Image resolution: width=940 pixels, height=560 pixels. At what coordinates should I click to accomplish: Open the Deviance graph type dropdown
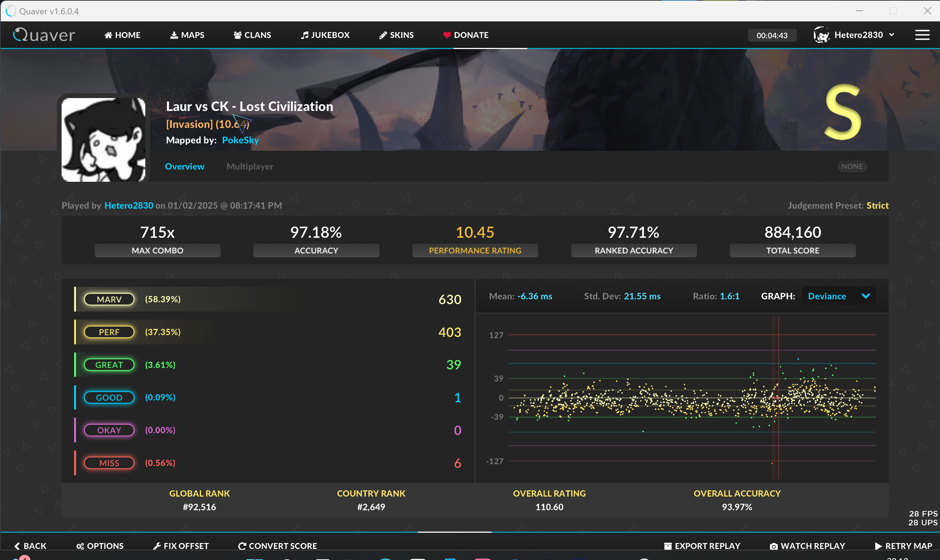(x=839, y=296)
